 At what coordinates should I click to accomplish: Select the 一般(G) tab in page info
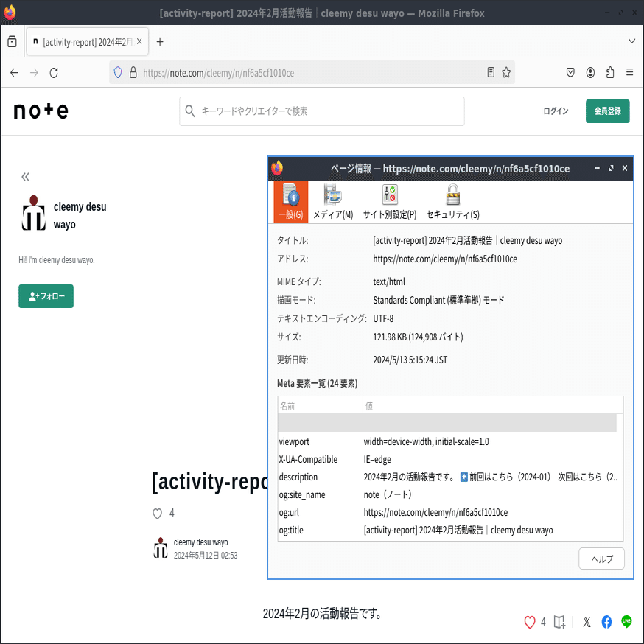291,202
